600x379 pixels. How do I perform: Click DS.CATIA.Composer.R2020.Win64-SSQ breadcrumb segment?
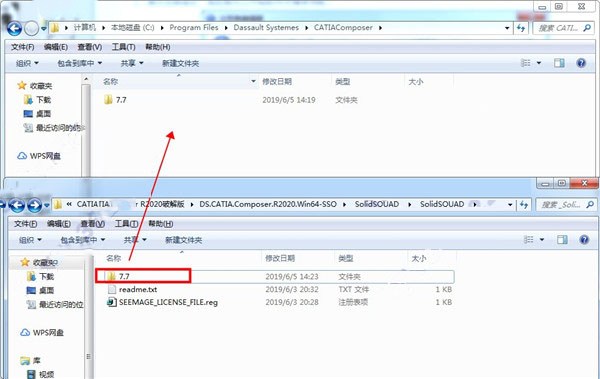[x=268, y=204]
